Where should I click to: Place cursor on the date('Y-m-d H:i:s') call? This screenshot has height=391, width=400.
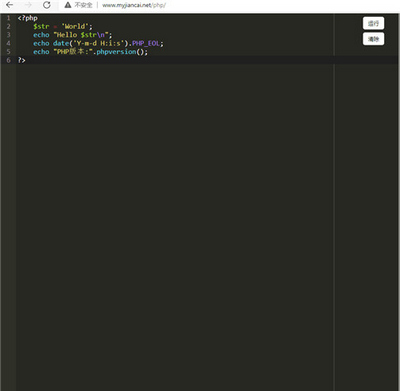point(92,43)
